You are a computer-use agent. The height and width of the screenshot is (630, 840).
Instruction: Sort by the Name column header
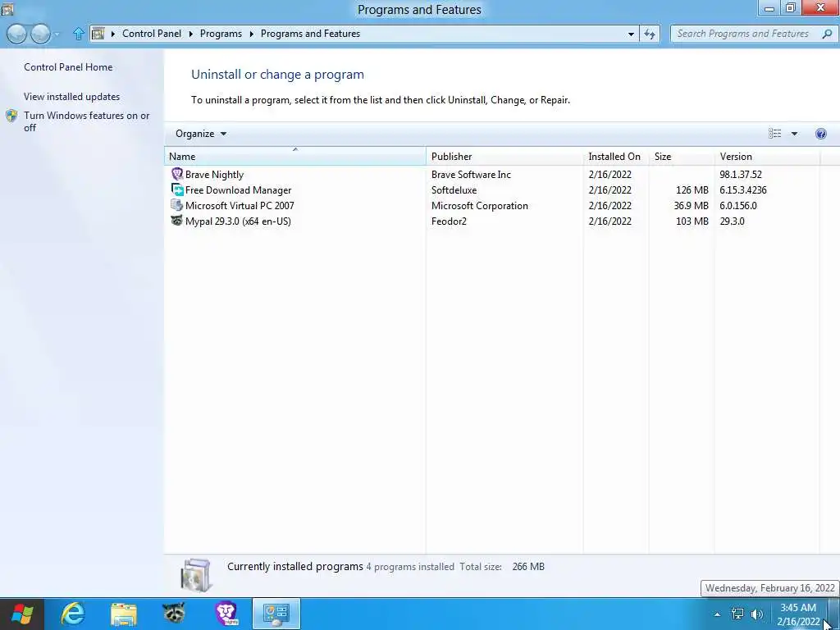[295, 157]
